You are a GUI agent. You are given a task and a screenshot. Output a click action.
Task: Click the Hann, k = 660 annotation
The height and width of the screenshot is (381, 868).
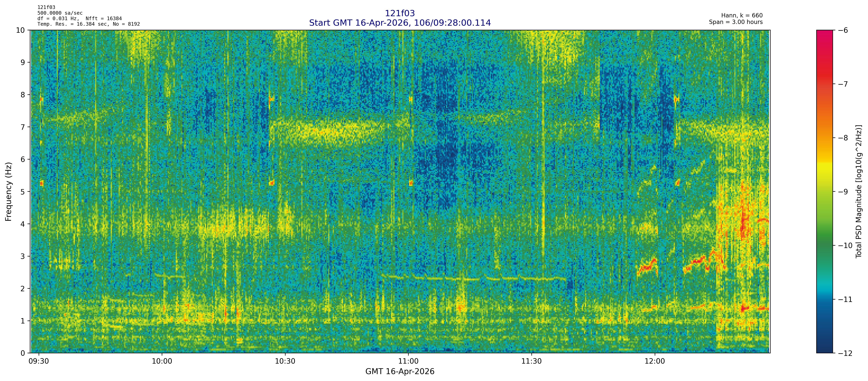pos(742,16)
